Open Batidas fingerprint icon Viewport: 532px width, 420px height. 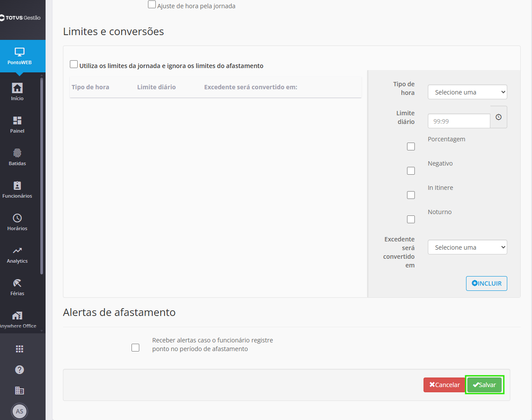point(17,153)
